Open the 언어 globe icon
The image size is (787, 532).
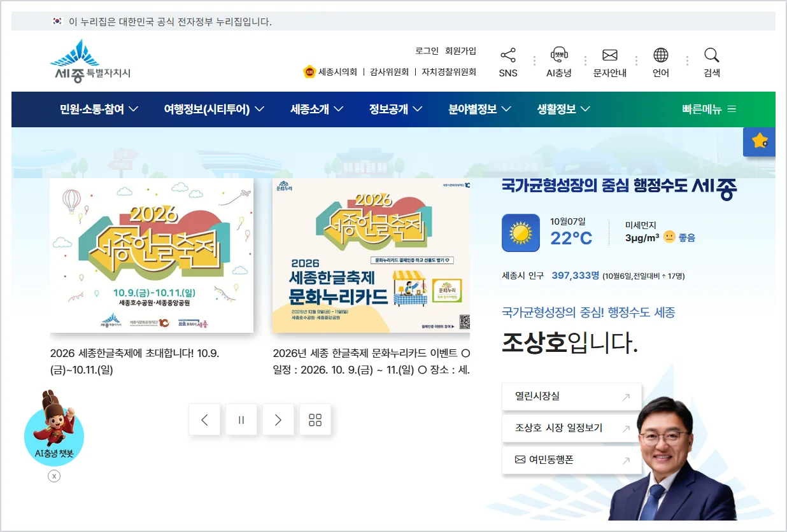[x=661, y=55]
